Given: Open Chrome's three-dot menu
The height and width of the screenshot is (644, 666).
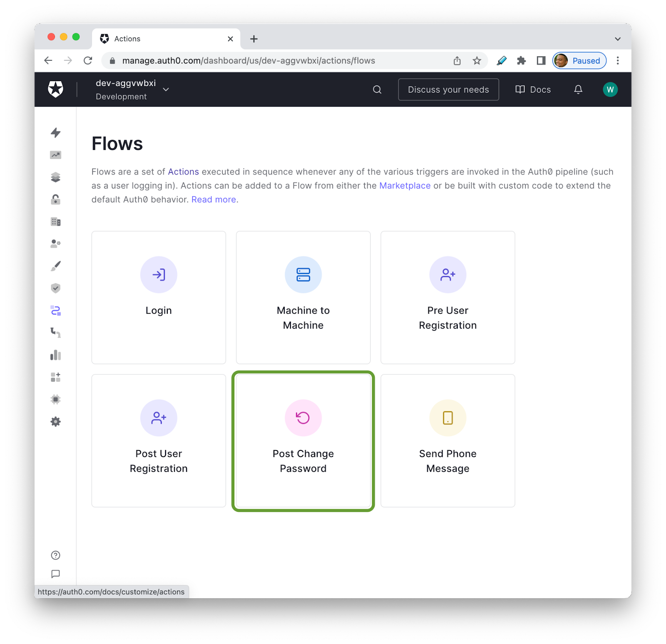Looking at the screenshot, I should (x=617, y=61).
